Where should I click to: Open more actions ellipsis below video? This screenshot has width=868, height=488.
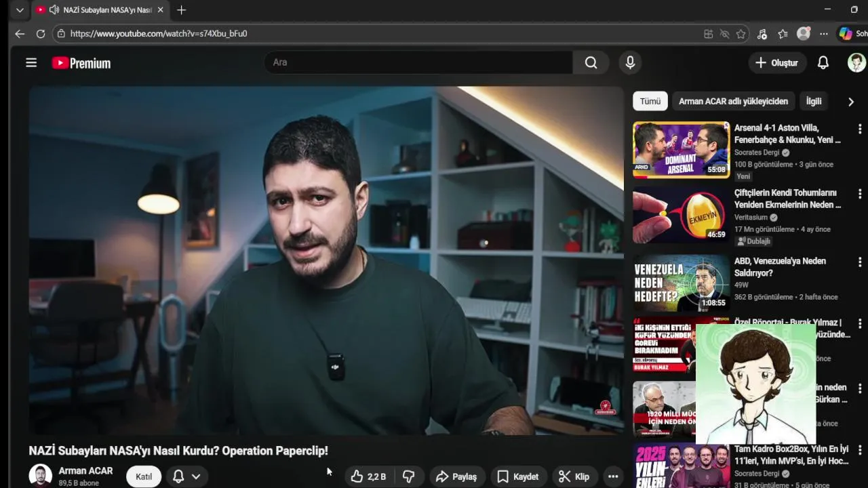coord(613,476)
